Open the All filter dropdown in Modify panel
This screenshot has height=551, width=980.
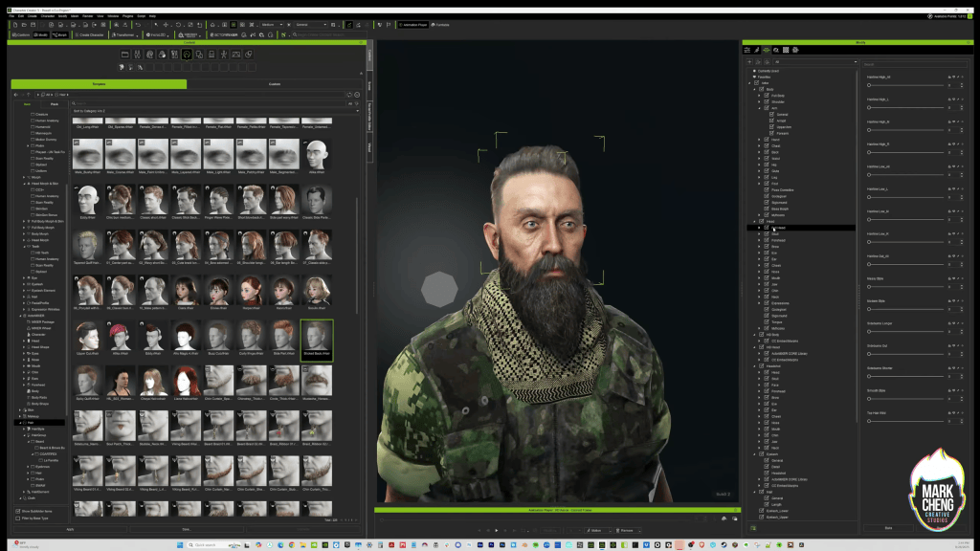pyautogui.click(x=815, y=62)
